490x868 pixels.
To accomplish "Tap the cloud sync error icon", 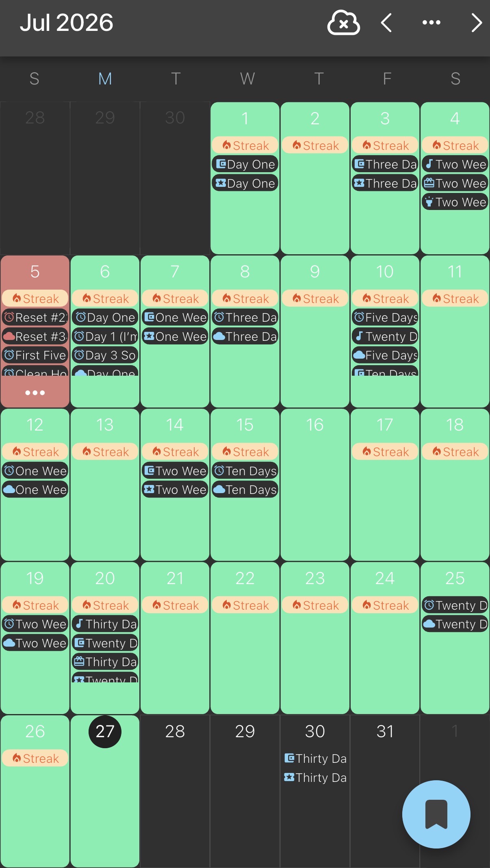I will [x=343, y=23].
